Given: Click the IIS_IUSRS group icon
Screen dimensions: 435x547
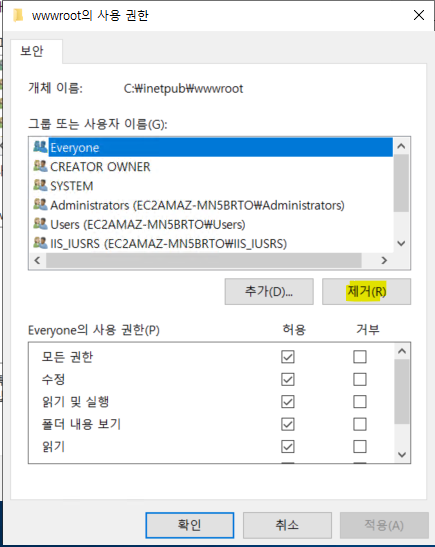Looking at the screenshot, I should point(40,242).
